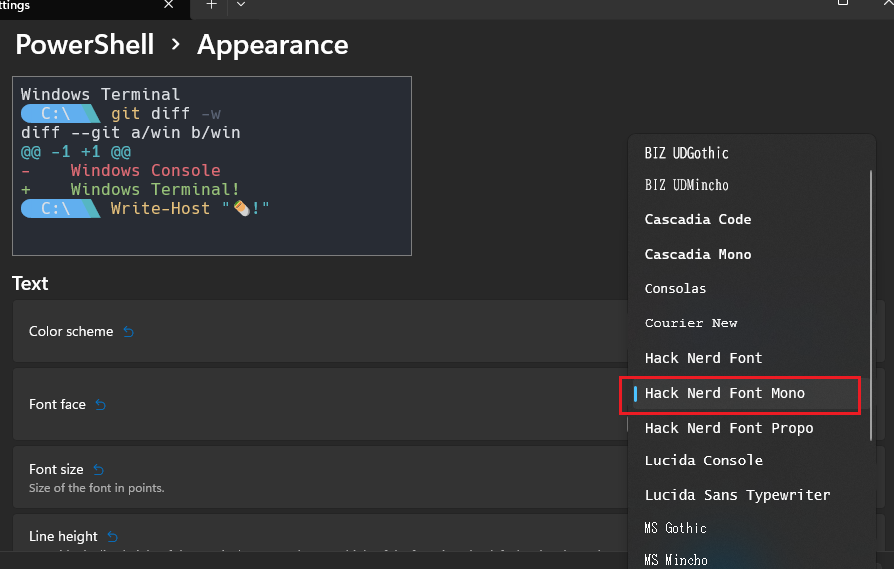Click the font list scrollbar

(871, 305)
